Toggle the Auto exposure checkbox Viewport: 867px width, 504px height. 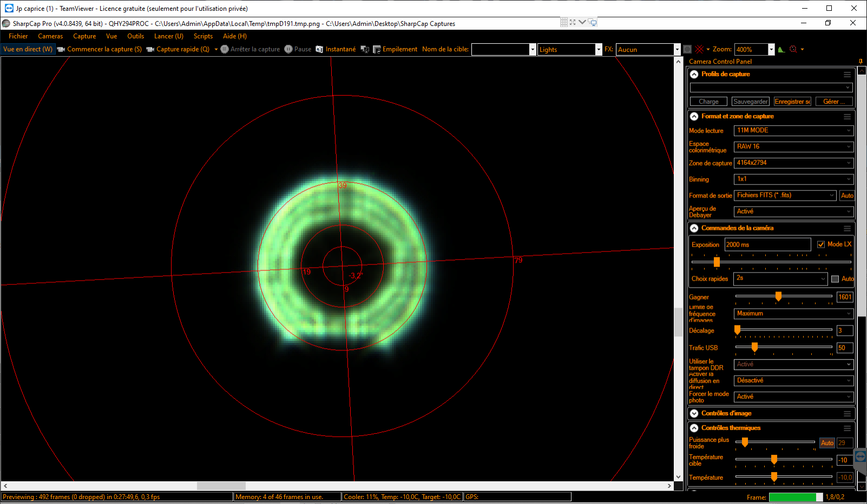pyautogui.click(x=835, y=279)
